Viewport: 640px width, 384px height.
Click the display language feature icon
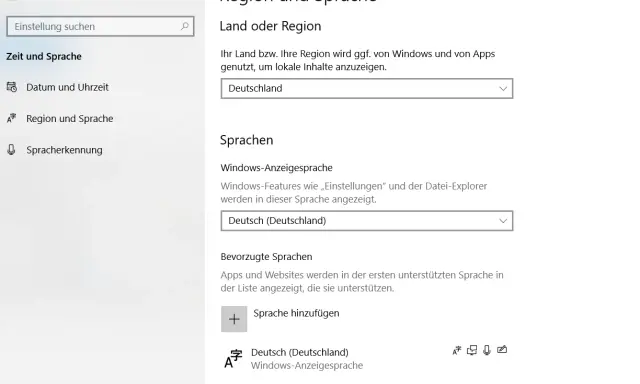(x=457, y=350)
